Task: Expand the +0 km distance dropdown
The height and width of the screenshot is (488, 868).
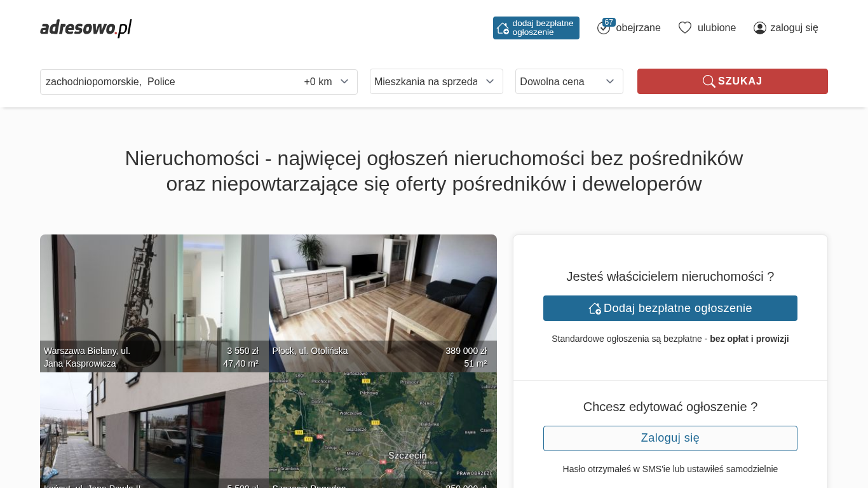Action: 327,82
